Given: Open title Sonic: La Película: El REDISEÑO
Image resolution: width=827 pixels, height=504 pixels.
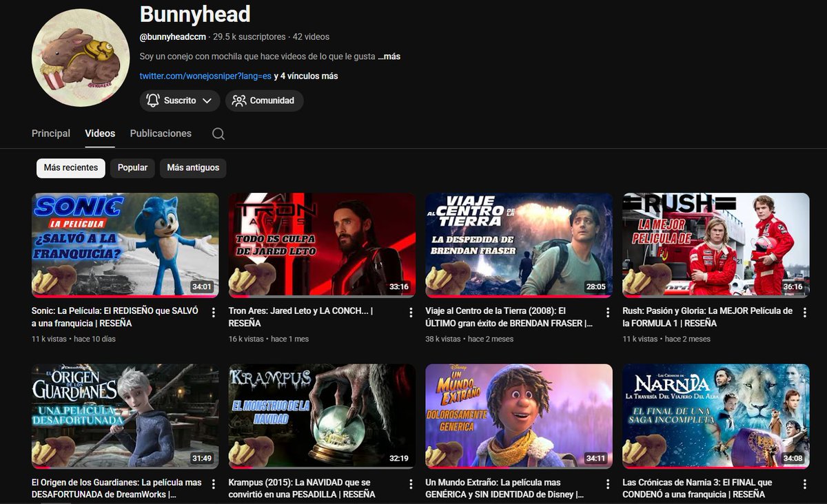Looking at the screenshot, I should (116, 317).
